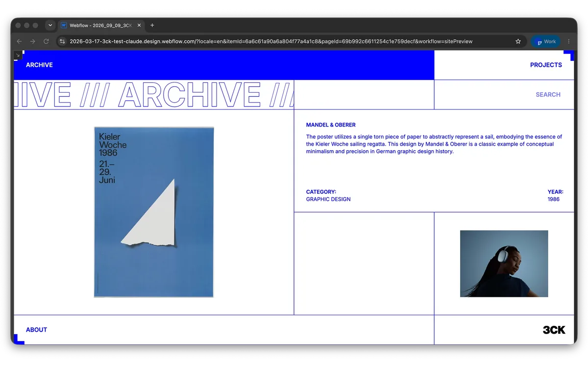Image resolution: width=588 pixels, height=368 pixels.
Task: Click the arrow icon at the page's top-left corner
Action: click(18, 55)
